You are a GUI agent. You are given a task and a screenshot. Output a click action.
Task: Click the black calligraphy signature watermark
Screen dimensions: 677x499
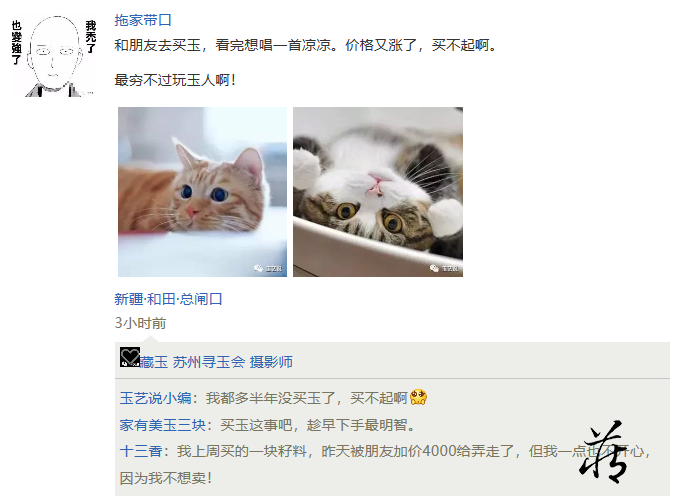click(x=603, y=451)
